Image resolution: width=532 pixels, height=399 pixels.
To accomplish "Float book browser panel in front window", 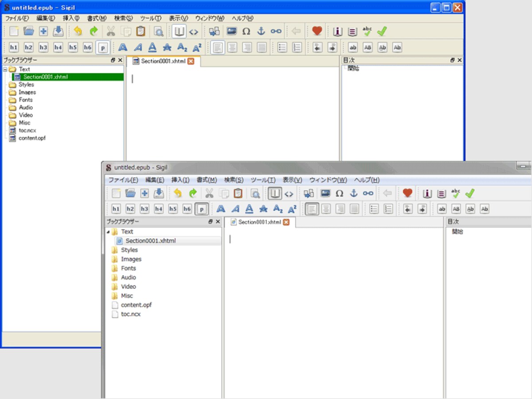I will tap(211, 222).
